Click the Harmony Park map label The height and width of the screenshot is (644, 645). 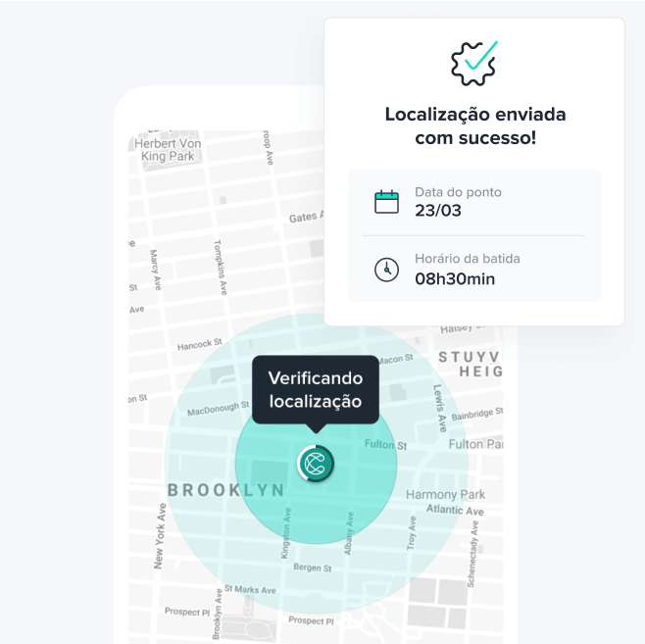[x=445, y=494]
